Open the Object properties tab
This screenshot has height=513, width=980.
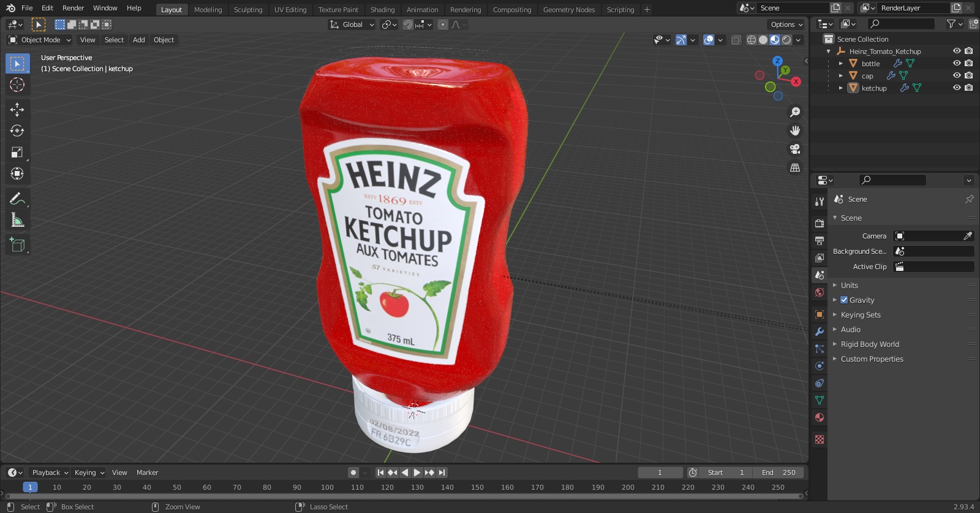pyautogui.click(x=820, y=314)
